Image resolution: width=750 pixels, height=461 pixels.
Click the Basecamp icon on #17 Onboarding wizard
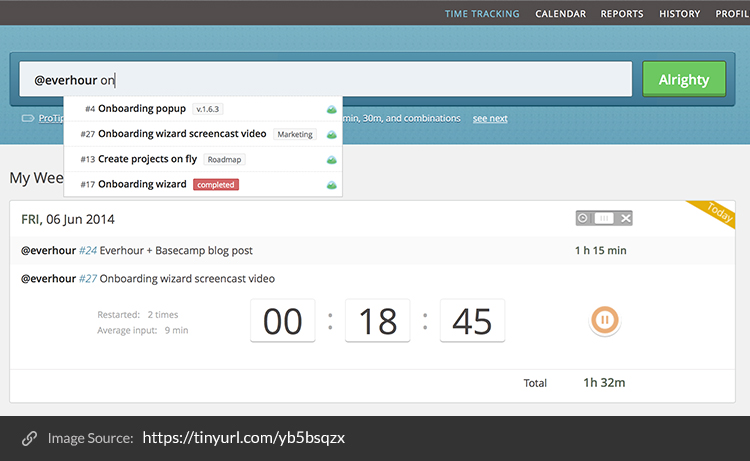(331, 185)
